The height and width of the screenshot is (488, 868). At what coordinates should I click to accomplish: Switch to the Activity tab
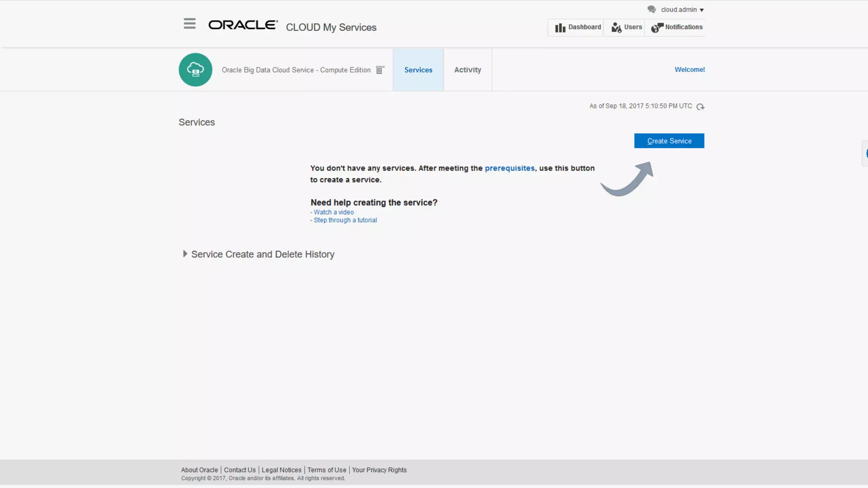467,70
